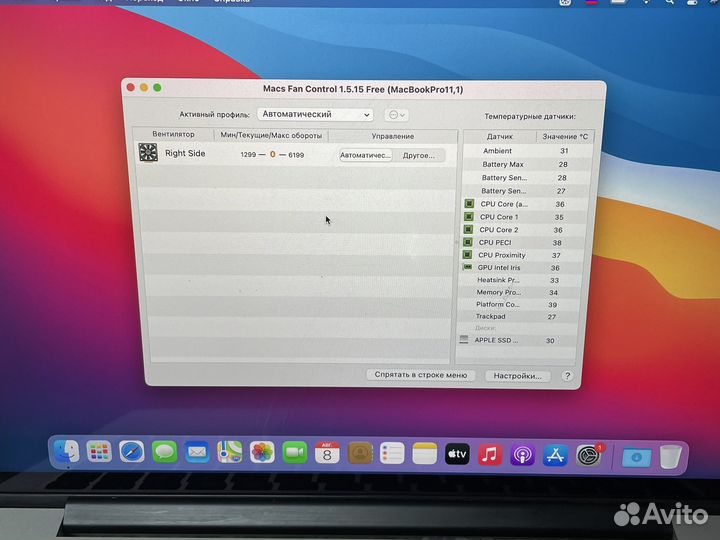720x540 pixels.
Task: Set fan control to Автоматичес...
Action: coord(366,155)
